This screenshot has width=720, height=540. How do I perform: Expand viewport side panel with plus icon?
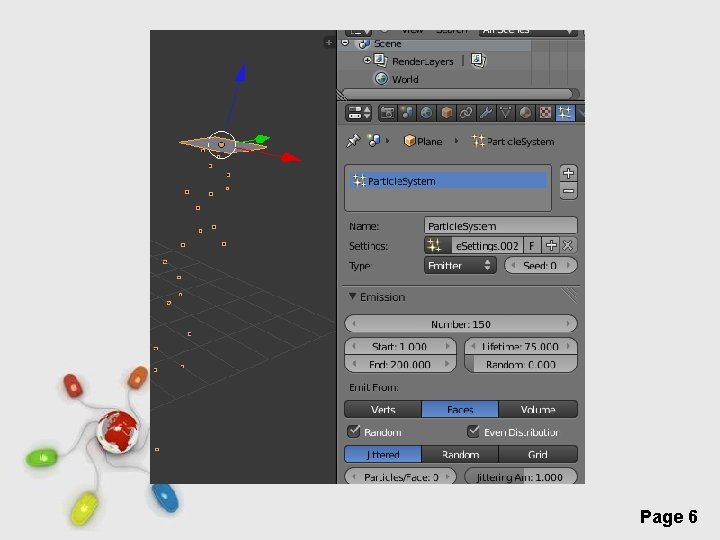pyautogui.click(x=329, y=43)
